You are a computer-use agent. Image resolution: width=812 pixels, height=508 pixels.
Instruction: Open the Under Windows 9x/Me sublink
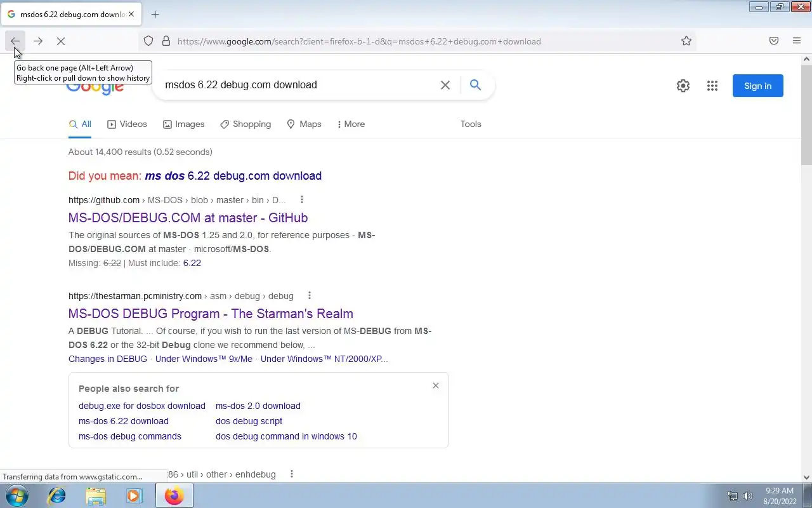coord(204,359)
